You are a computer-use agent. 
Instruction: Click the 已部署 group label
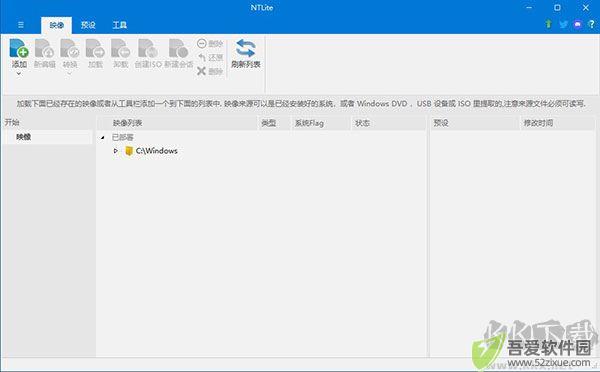[x=122, y=137]
